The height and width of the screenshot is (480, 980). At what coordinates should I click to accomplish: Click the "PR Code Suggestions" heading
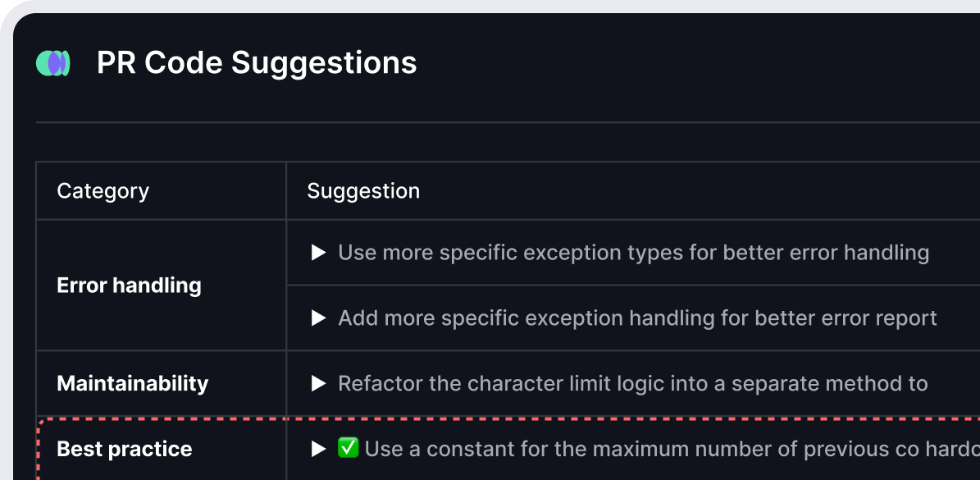point(257,63)
